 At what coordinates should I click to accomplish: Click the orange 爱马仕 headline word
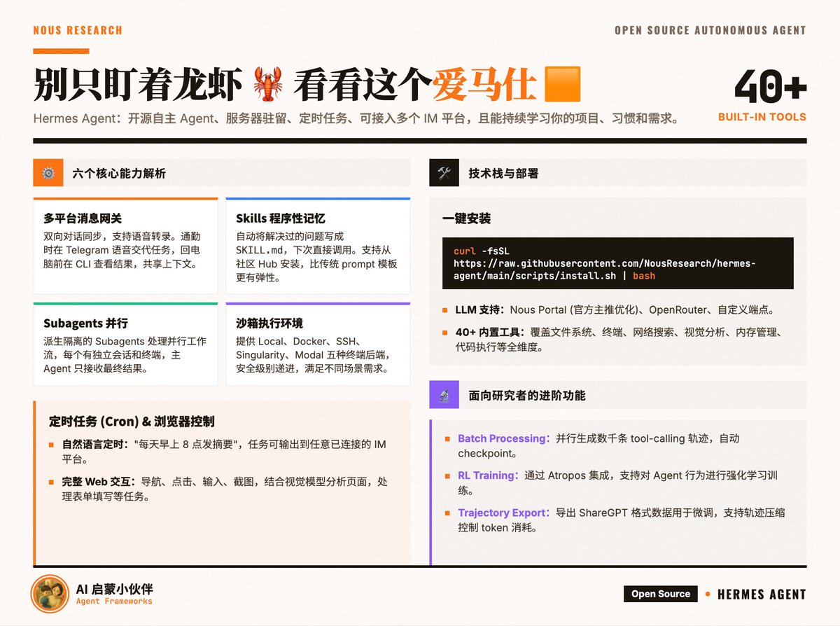pyautogui.click(x=484, y=86)
